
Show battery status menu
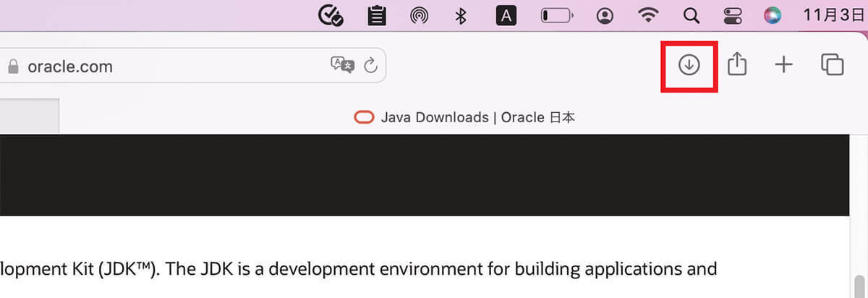coord(558,15)
